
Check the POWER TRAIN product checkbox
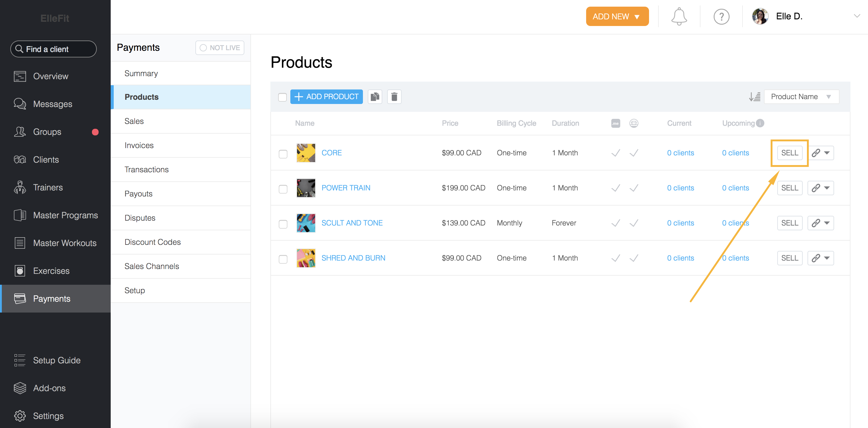[x=283, y=189]
